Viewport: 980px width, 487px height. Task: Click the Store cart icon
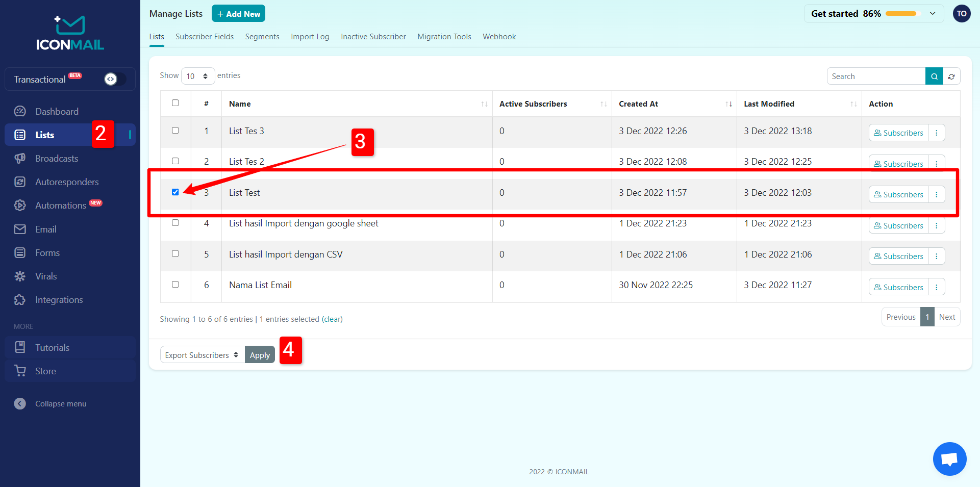[20, 371]
